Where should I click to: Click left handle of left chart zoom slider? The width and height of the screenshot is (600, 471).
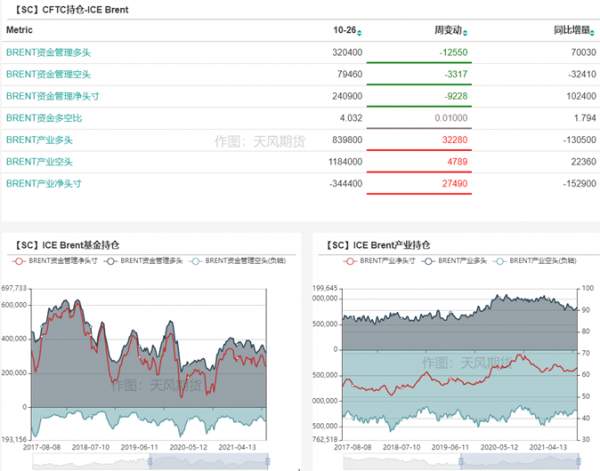click(149, 460)
